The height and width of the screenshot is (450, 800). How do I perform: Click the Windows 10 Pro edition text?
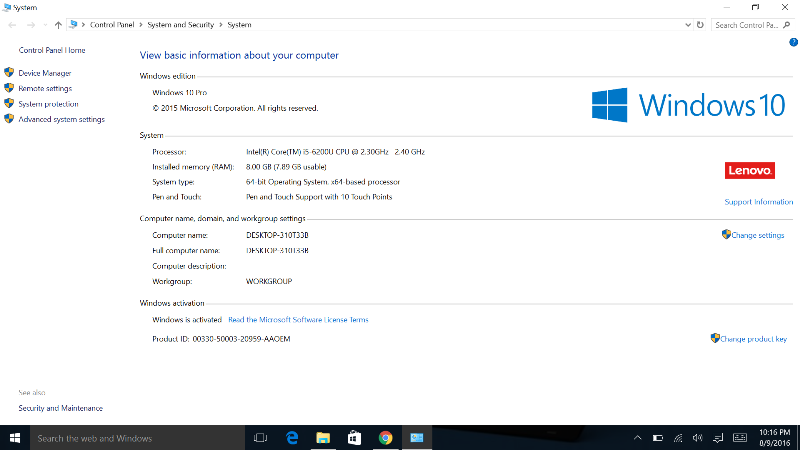[x=180, y=92]
